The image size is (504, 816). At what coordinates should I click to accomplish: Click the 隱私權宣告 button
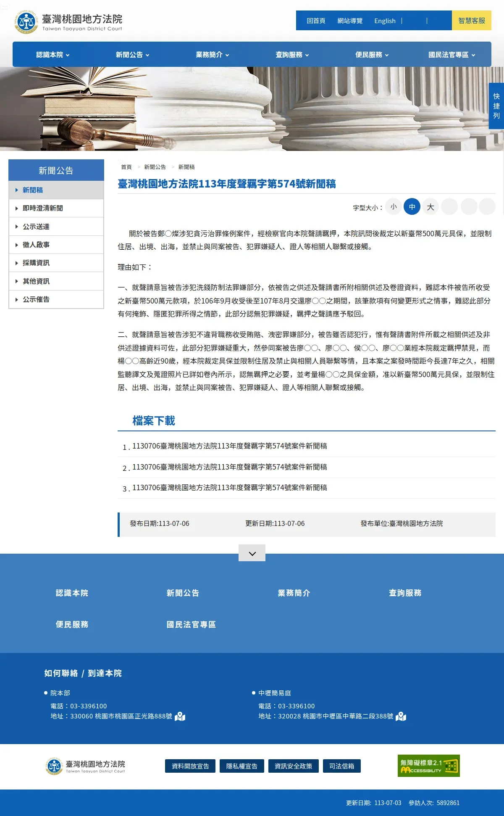point(242,766)
